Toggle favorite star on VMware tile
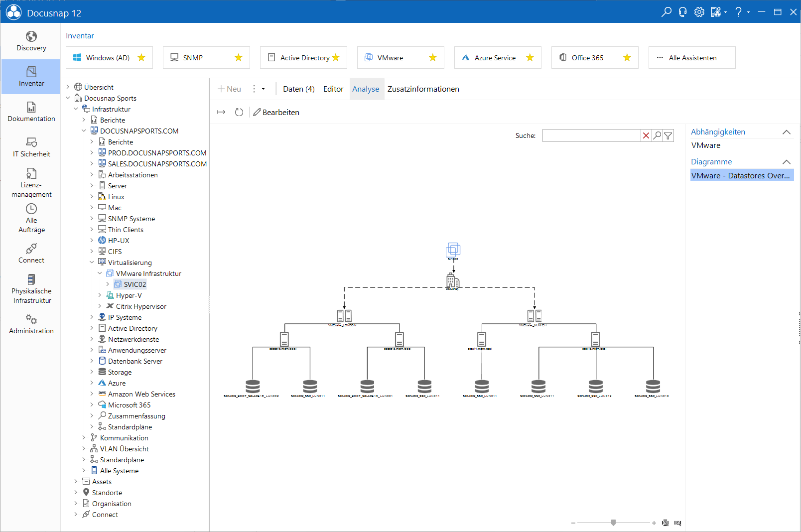The height and width of the screenshot is (532, 801). 433,58
